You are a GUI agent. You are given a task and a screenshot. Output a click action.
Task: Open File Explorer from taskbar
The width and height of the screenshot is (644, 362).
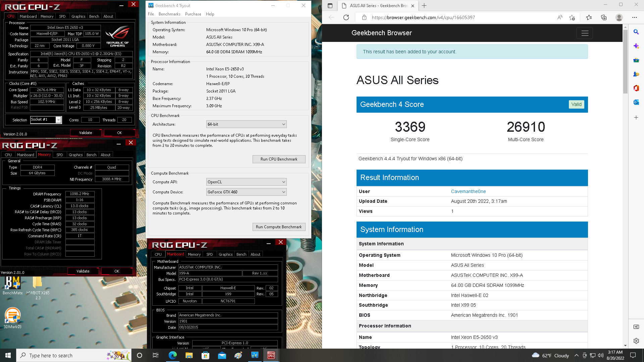click(x=189, y=355)
